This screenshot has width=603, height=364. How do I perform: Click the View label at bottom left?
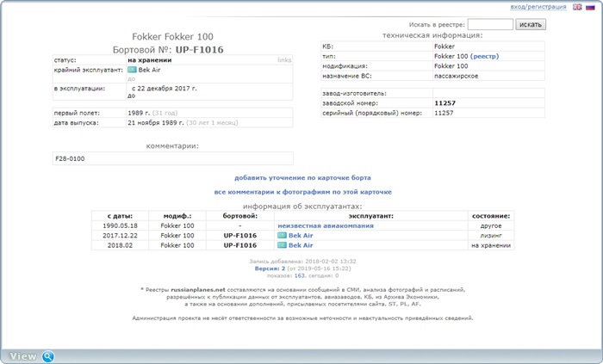pyautogui.click(x=23, y=356)
